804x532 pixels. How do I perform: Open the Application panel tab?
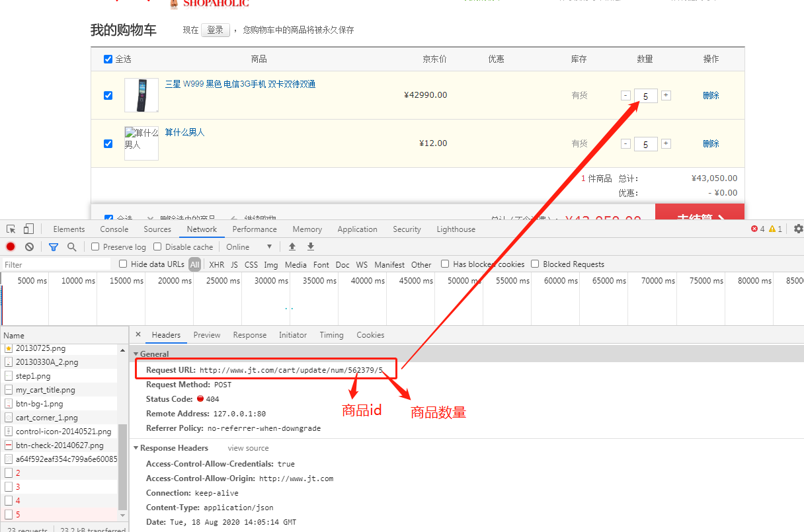(x=357, y=229)
